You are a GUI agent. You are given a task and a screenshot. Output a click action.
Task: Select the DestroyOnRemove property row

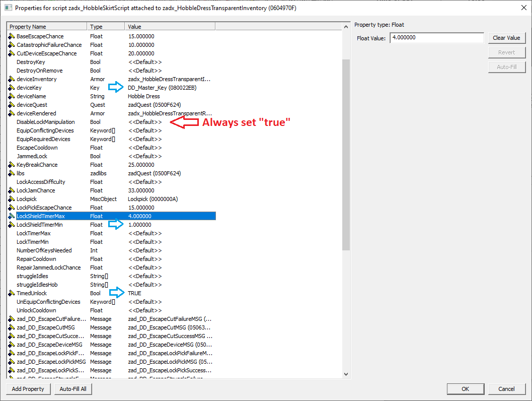tap(112, 71)
